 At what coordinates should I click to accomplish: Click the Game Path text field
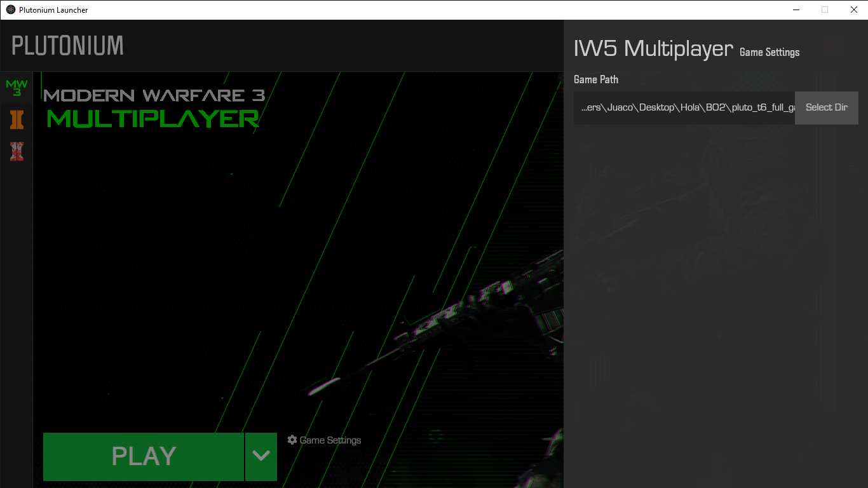[x=684, y=107]
